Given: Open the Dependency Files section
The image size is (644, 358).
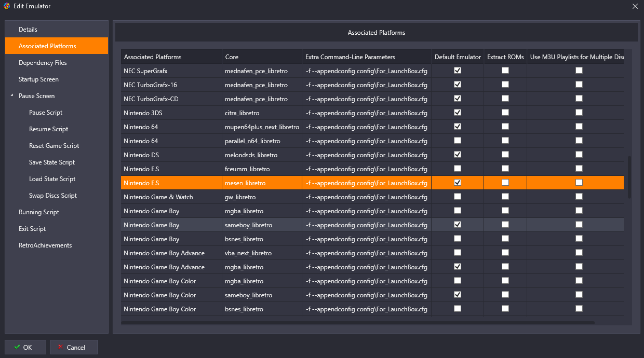Looking at the screenshot, I should click(43, 63).
